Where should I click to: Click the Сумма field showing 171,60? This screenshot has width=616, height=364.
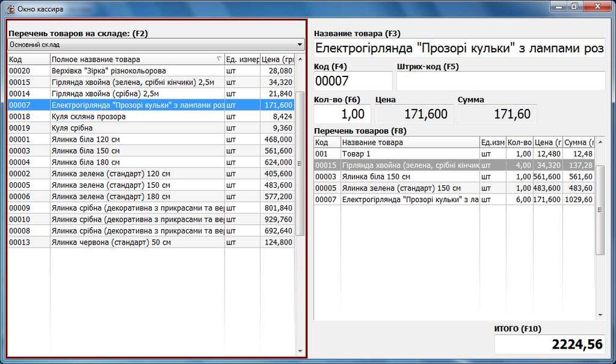coord(497,114)
